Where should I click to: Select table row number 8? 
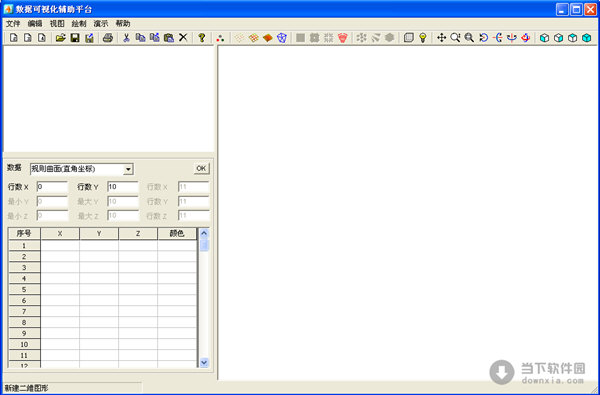(24, 322)
